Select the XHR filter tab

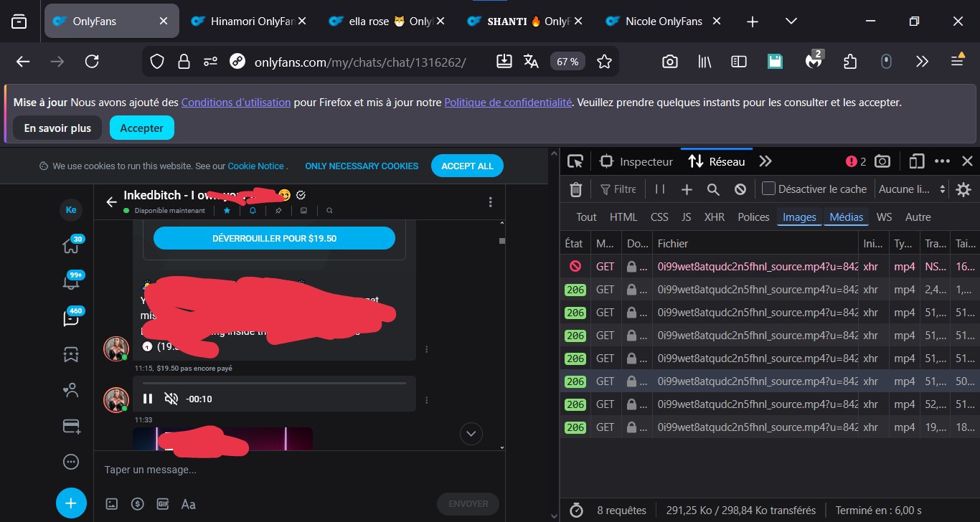[714, 217]
